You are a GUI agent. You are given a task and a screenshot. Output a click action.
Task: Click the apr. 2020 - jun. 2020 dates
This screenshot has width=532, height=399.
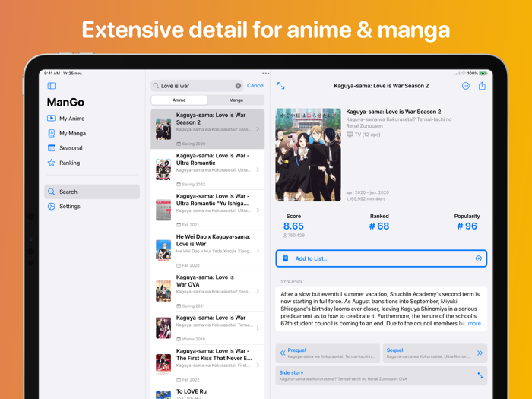tap(367, 192)
